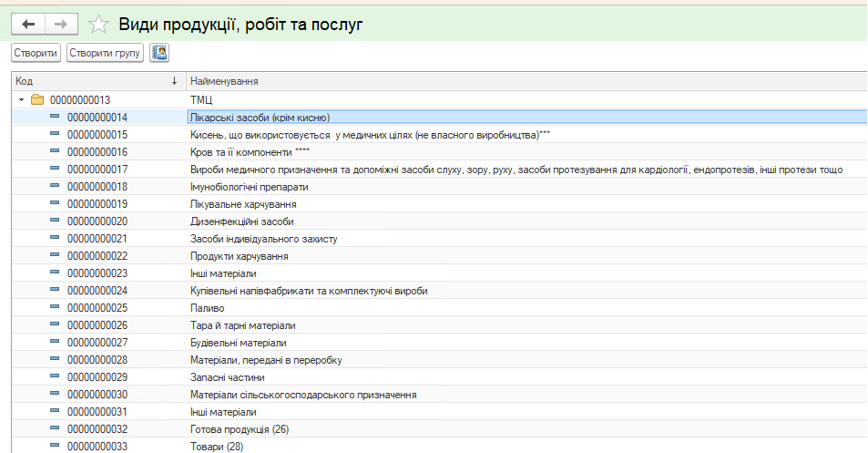The width and height of the screenshot is (868, 453).
Task: Click the item icon beside code 00000000033
Action: (x=54, y=446)
